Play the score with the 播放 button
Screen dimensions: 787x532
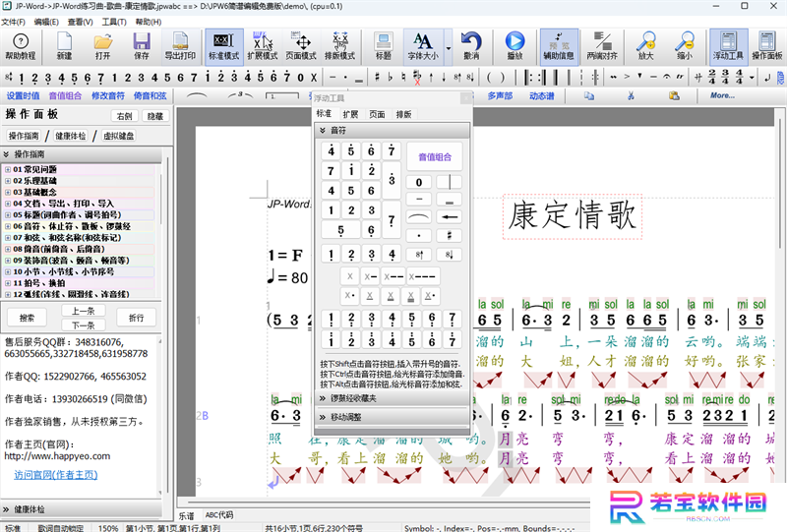click(x=515, y=46)
